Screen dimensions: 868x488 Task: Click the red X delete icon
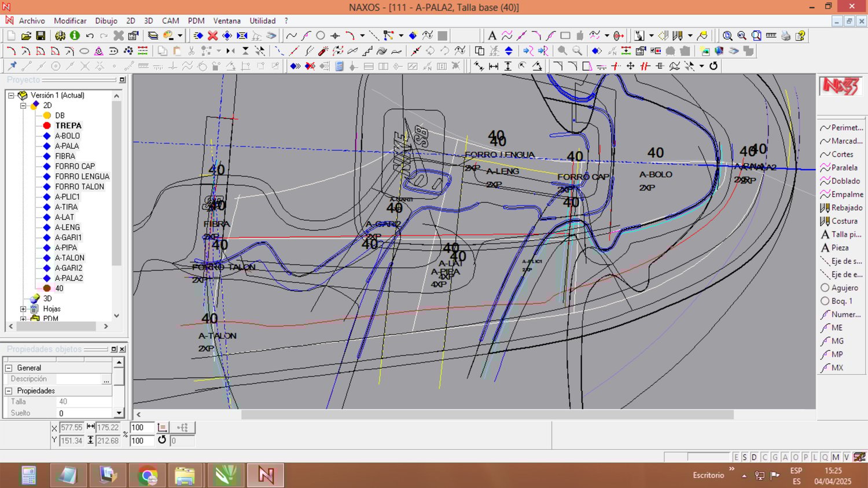[x=212, y=36]
